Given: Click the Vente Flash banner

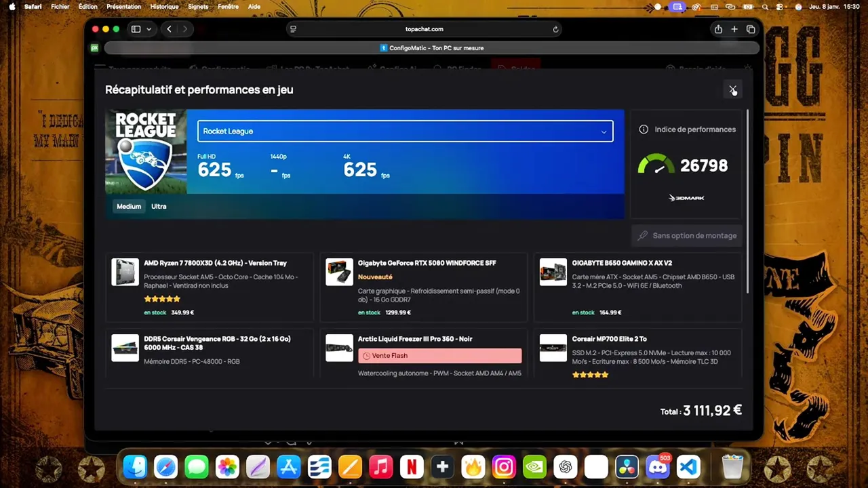Looking at the screenshot, I should (440, 356).
